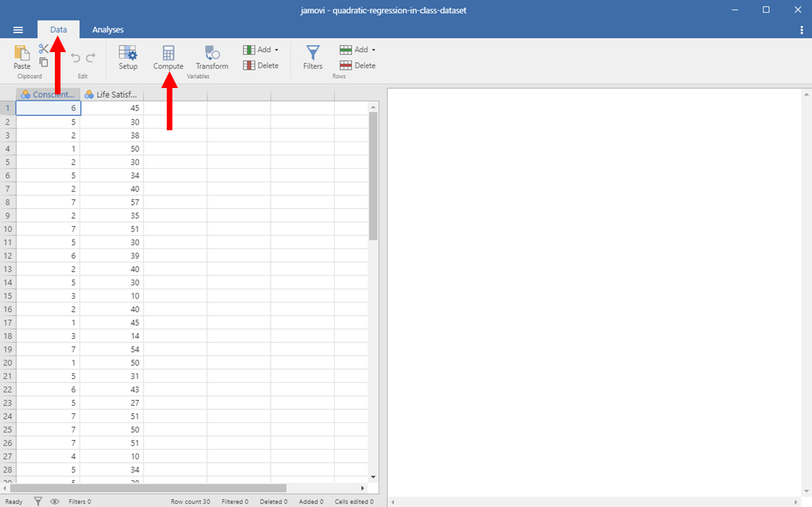Select the Transform variable tool
The height and width of the screenshot is (507, 812).
(x=212, y=57)
